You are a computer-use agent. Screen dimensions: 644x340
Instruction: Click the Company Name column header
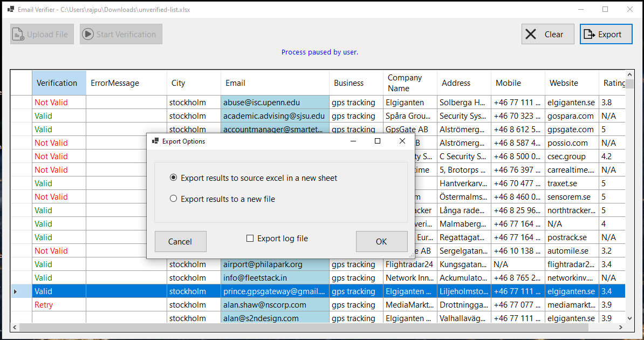(x=410, y=83)
